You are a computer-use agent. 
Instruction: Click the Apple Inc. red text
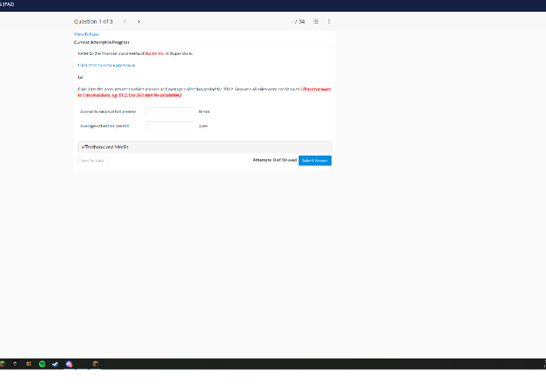click(155, 53)
